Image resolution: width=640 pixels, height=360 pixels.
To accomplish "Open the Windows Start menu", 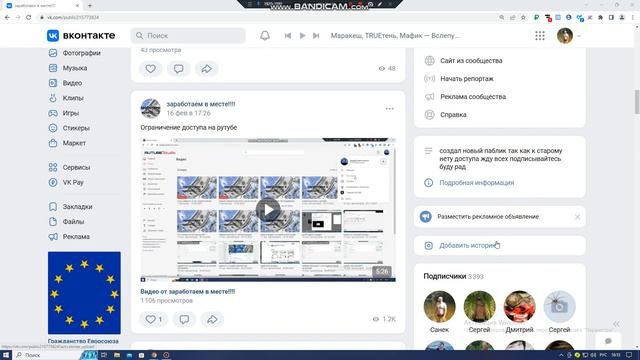I will tap(6, 355).
